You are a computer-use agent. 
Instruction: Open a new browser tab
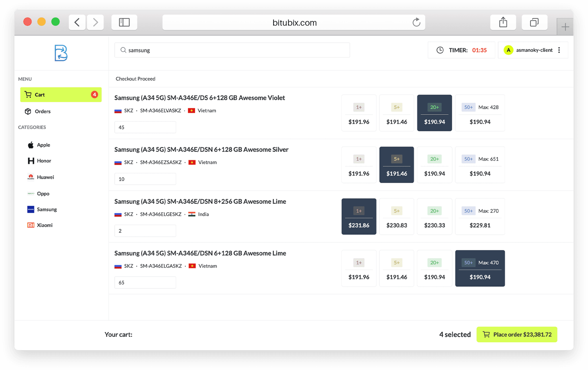point(565,27)
